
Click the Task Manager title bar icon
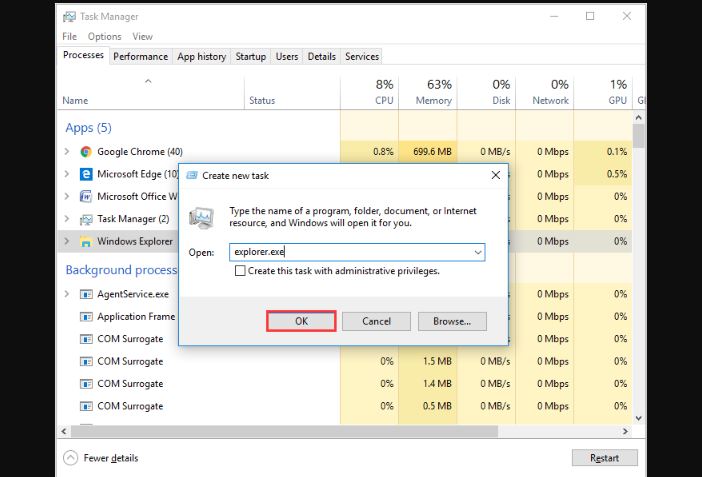(69, 17)
